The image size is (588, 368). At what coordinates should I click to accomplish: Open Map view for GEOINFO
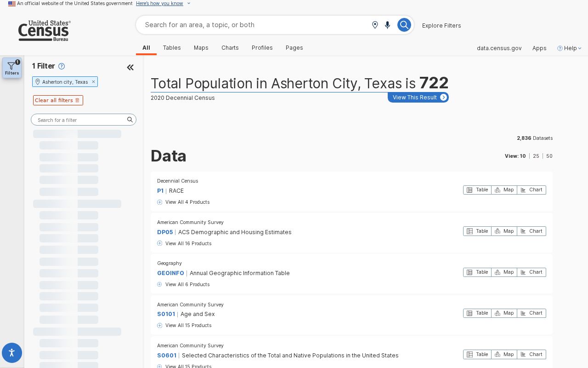tap(504, 272)
